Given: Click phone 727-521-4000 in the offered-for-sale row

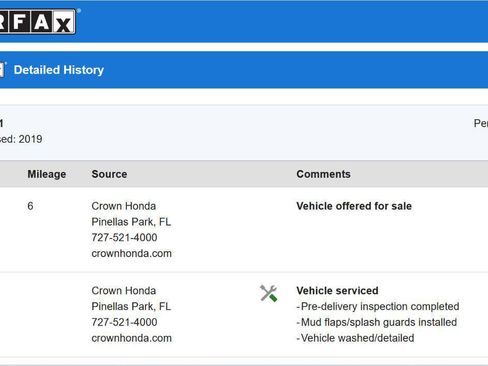Looking at the screenshot, I should tap(124, 237).
